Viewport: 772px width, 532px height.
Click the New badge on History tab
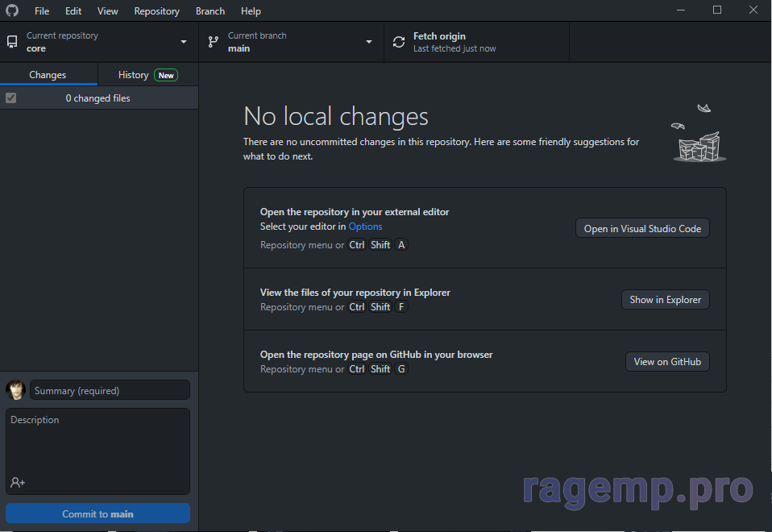pos(166,75)
